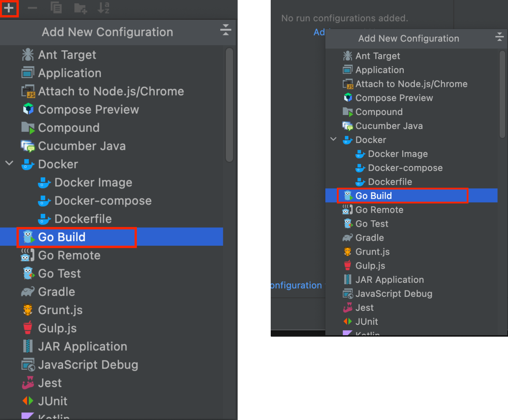Image resolution: width=508 pixels, height=420 pixels.
Task: Select Docker-compose in the left list
Action: click(x=111, y=201)
